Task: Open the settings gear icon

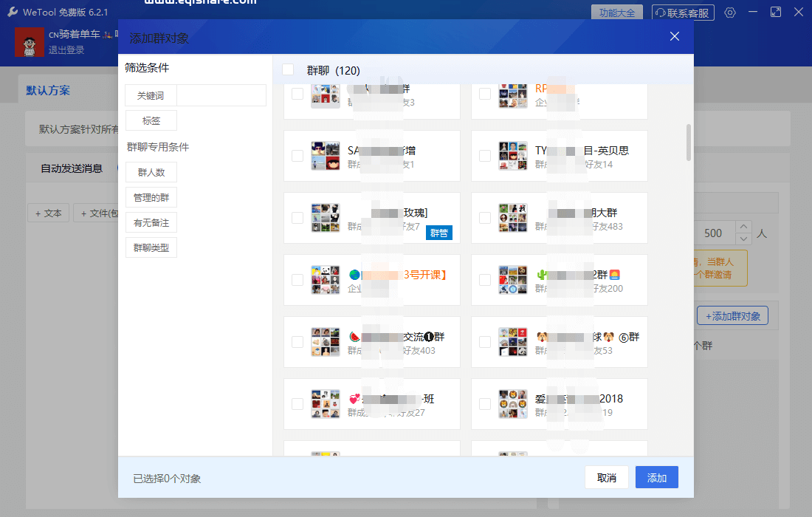Action: click(729, 12)
